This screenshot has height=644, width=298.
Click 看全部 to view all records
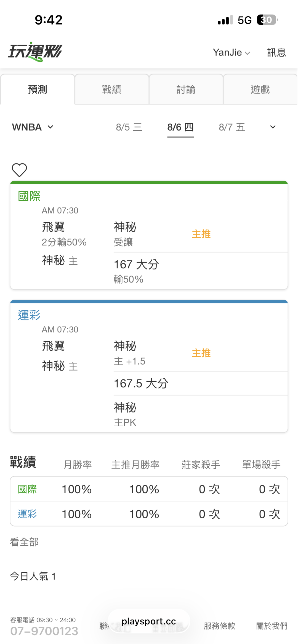(24, 542)
